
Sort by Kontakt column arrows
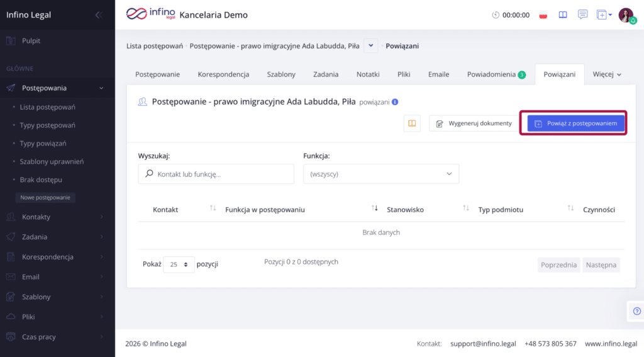click(213, 208)
